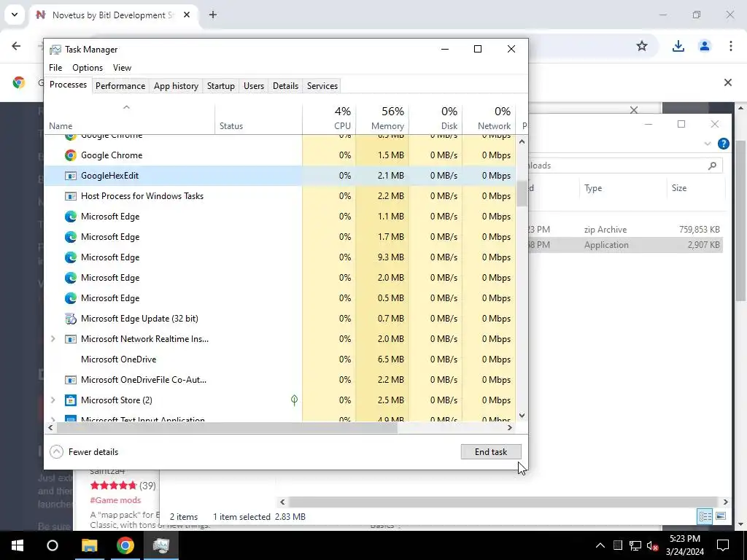Sort processes by CPU column header

tap(329, 118)
